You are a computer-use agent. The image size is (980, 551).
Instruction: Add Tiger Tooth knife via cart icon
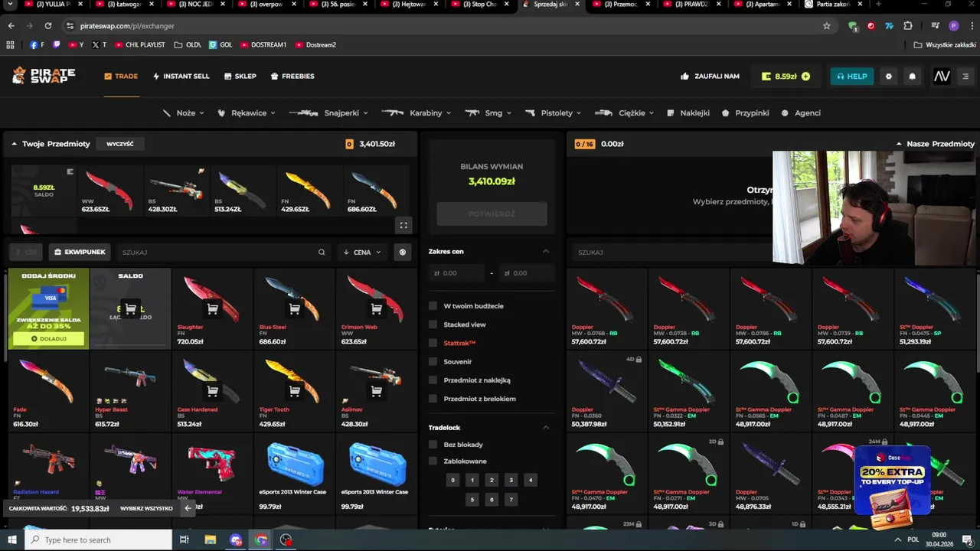[294, 391]
